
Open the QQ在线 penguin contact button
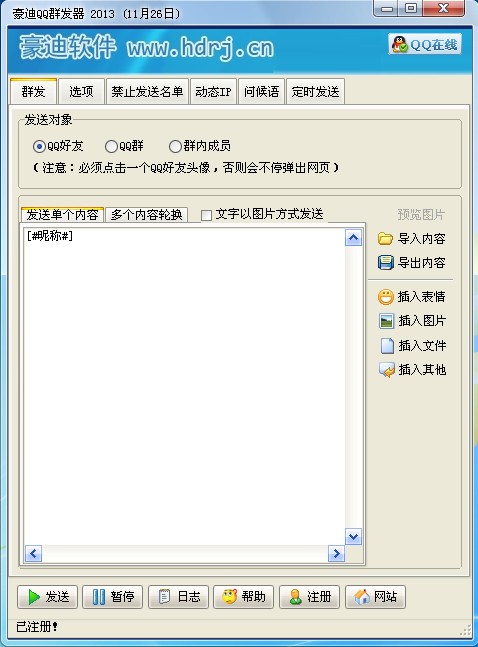425,44
